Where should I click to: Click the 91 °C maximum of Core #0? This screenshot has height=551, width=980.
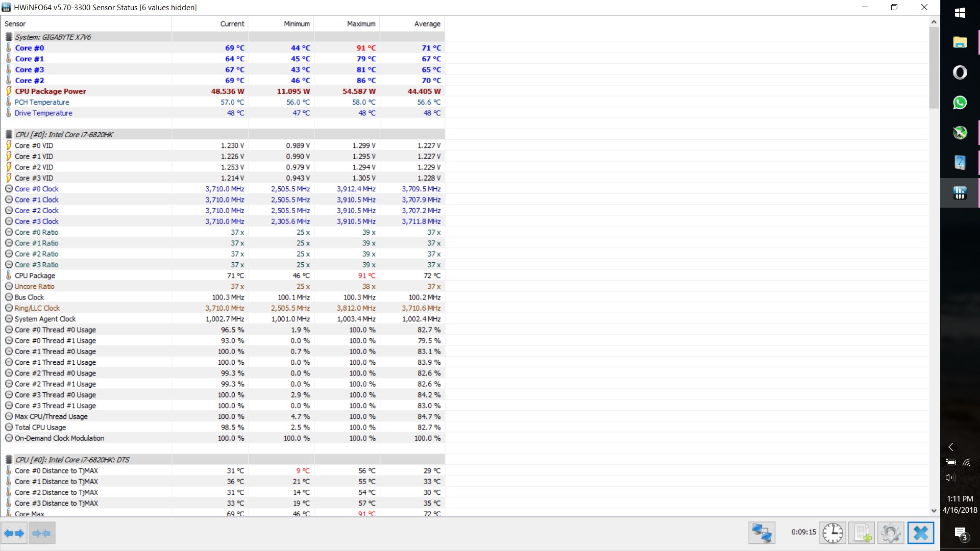pos(366,48)
